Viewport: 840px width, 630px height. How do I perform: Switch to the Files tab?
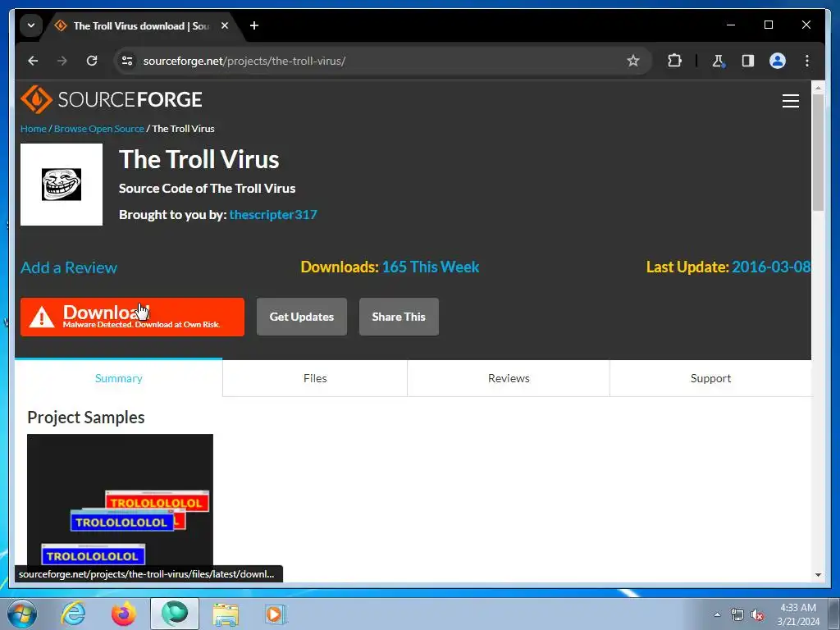[x=315, y=378]
